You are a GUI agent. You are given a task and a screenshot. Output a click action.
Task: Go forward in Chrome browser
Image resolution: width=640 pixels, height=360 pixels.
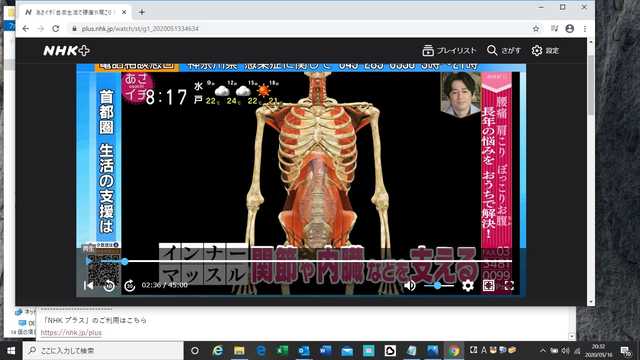pyautogui.click(x=40, y=29)
